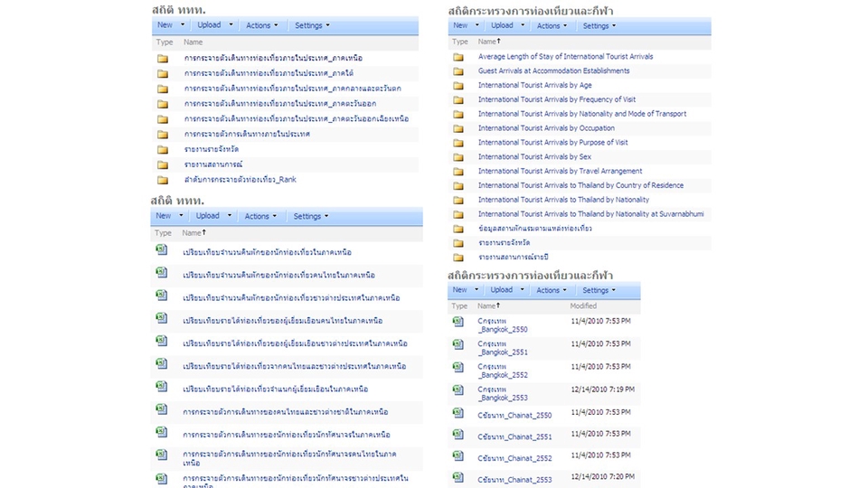Click Excel icon for '_Bangkok_2551' file
868x488 pixels.
[458, 344]
